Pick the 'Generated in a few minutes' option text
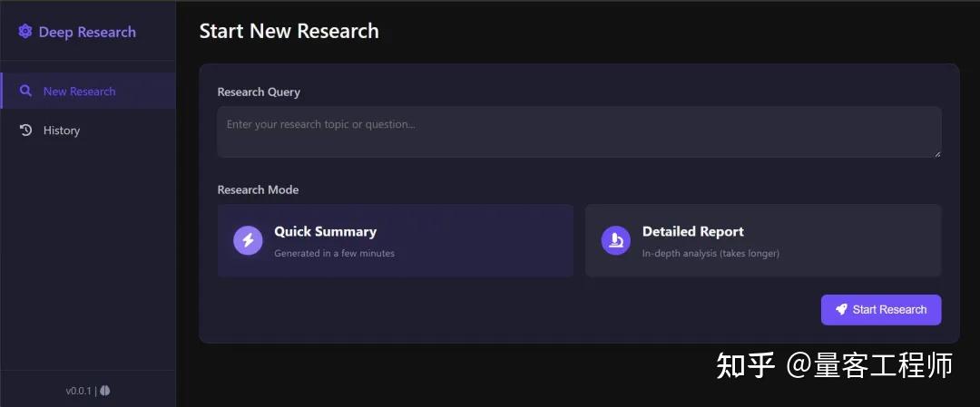The image size is (980, 407). pyautogui.click(x=334, y=254)
